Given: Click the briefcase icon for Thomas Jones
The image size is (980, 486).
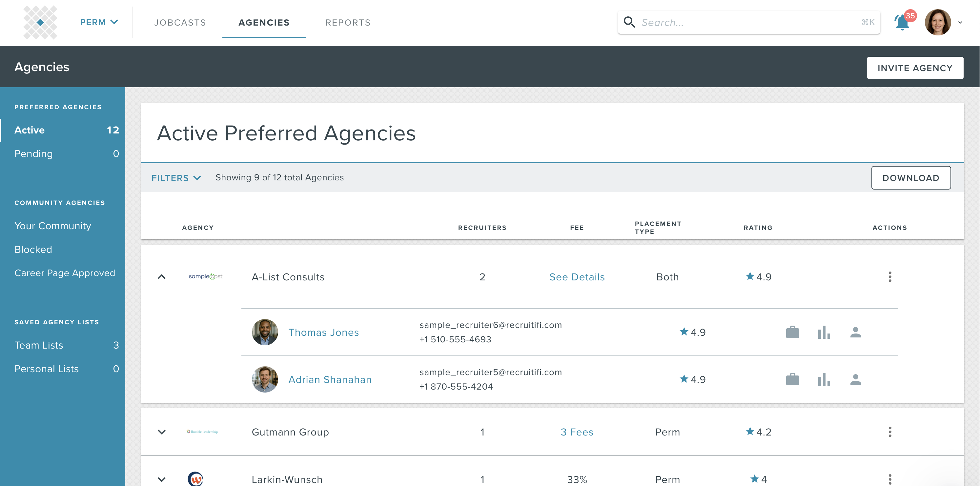Looking at the screenshot, I should [792, 332].
